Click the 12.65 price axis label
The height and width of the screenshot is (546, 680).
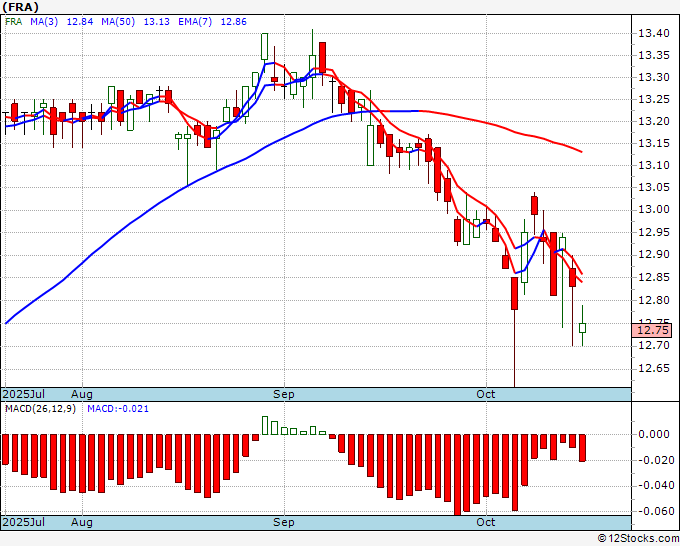click(654, 369)
